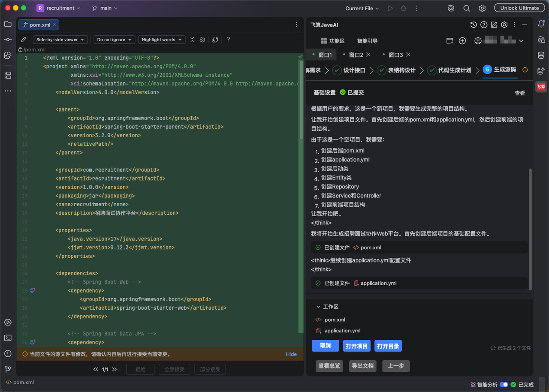549x392 pixels.
Task: Click the Search Everywhere magnifier icon
Action: 467,8
